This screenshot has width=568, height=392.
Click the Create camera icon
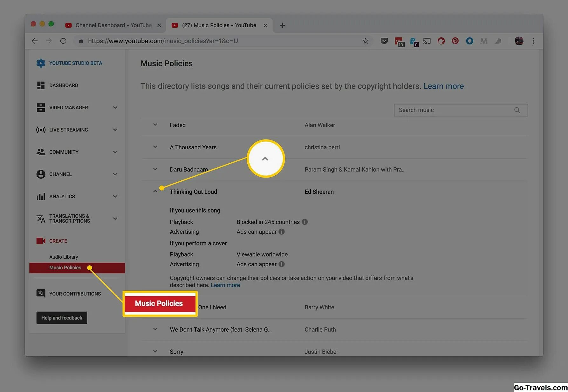pos(41,241)
